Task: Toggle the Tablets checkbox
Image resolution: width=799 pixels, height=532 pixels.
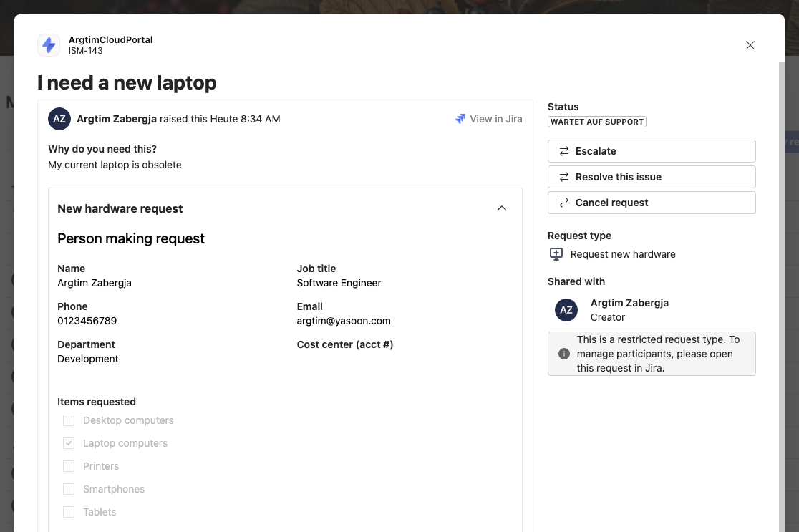Action: click(x=69, y=512)
